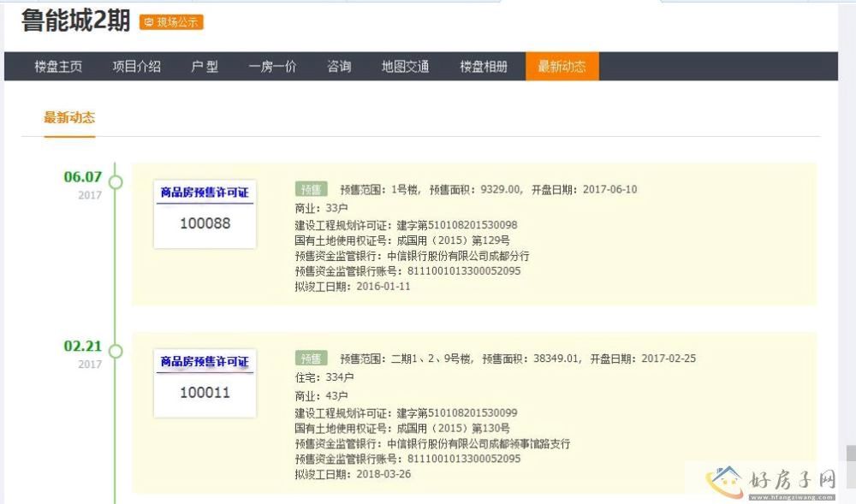The height and width of the screenshot is (504, 856).
Task: View the 地图交通 tab
Action: pyautogui.click(x=405, y=67)
